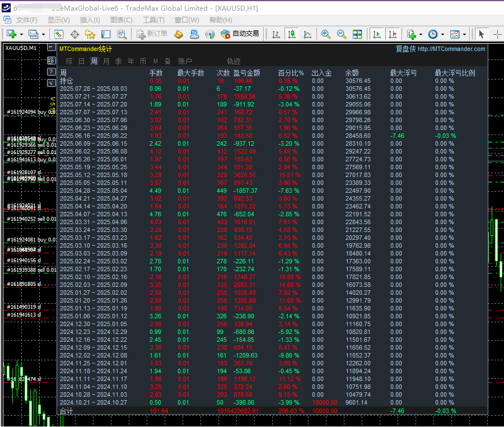Image resolution: width=504 pixels, height=427 pixels.
Task: Select the crosshair tool
Action: click(x=497, y=34)
